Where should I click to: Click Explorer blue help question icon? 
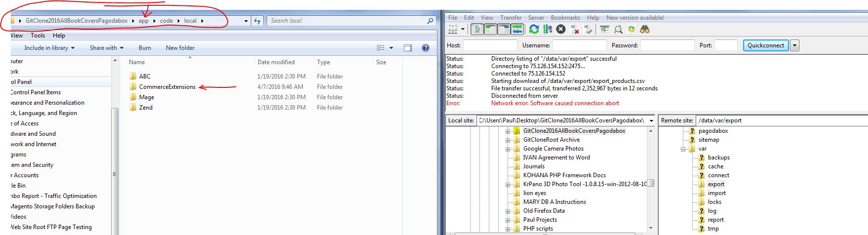click(x=426, y=48)
